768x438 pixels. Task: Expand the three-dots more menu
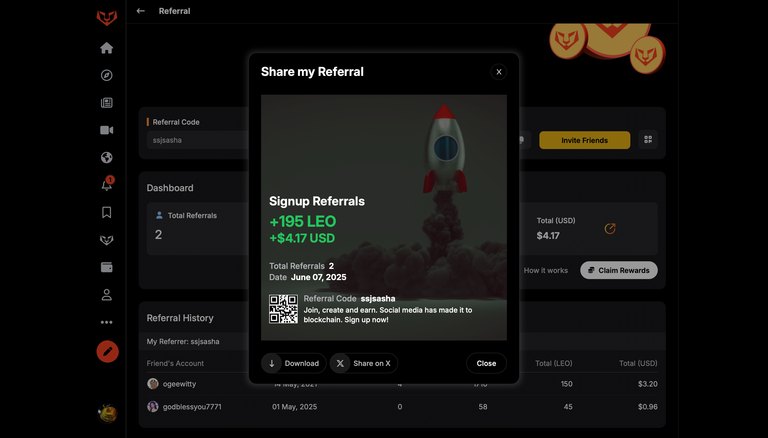106,322
